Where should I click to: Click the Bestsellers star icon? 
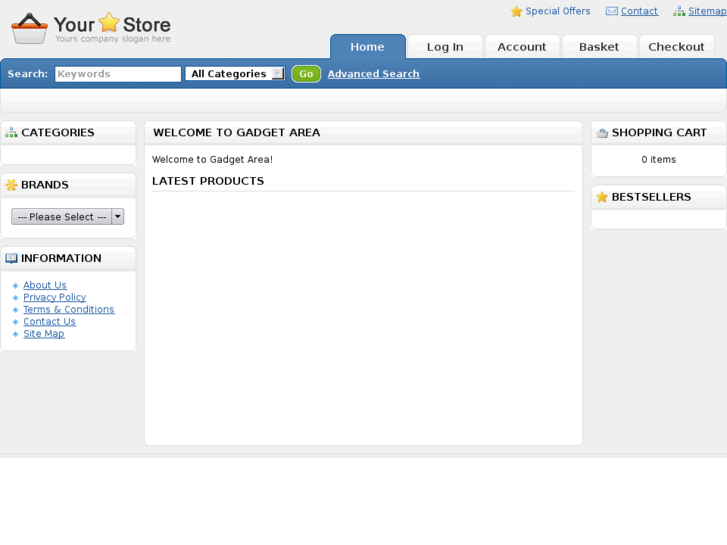pyautogui.click(x=602, y=197)
